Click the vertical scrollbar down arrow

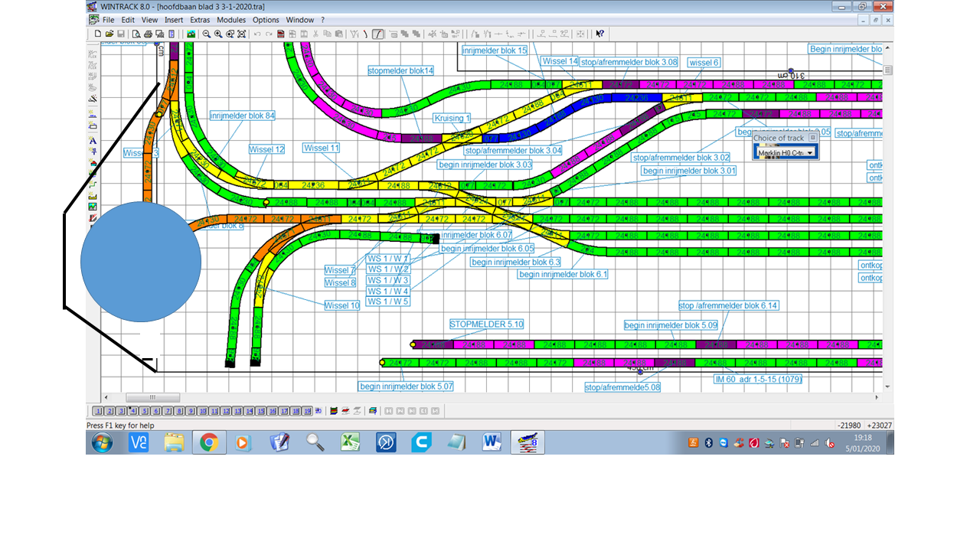pos(887,387)
